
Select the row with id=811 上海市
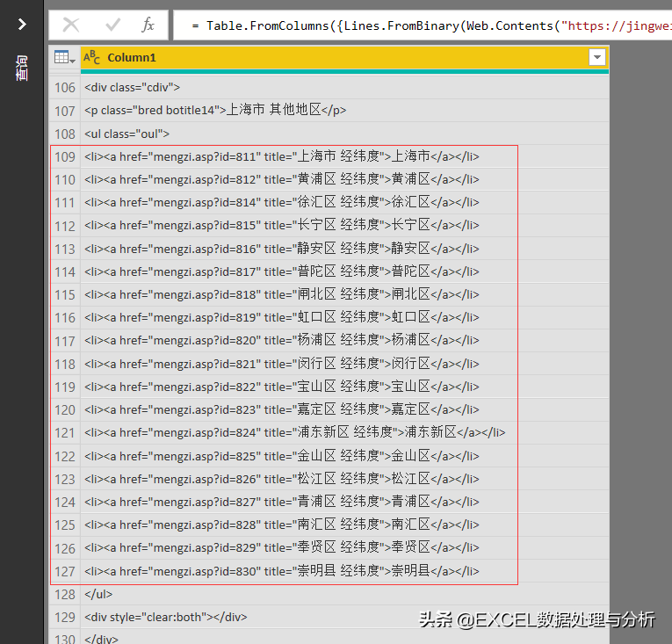coord(344,156)
